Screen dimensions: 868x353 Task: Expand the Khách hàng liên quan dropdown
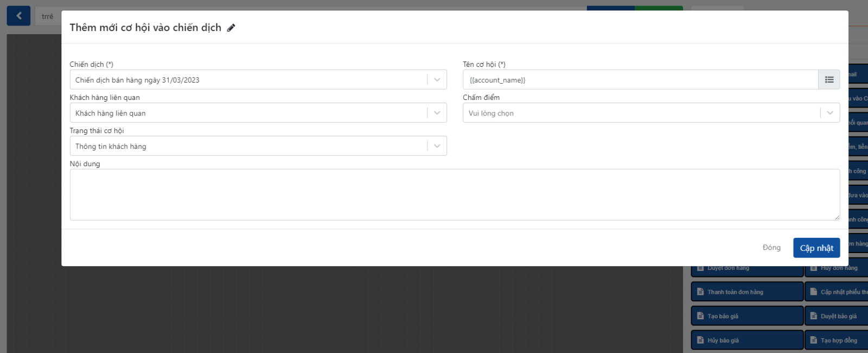pyautogui.click(x=437, y=113)
